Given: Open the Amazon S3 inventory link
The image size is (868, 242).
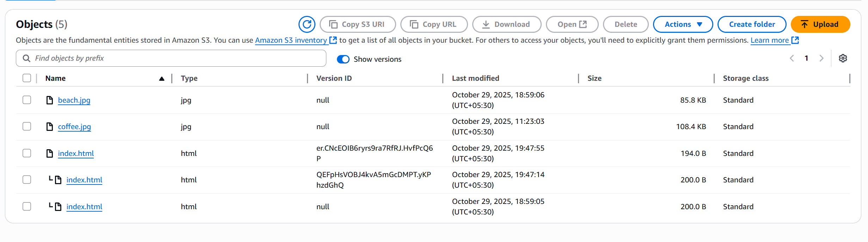Looking at the screenshot, I should pyautogui.click(x=291, y=40).
